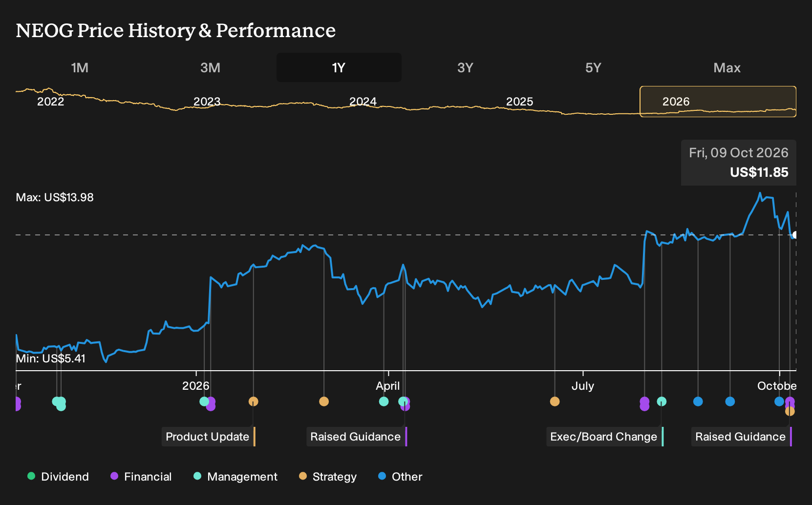Click the highlighted 2026 range window in overview
Viewport: 812px width, 505px height.
coord(718,102)
